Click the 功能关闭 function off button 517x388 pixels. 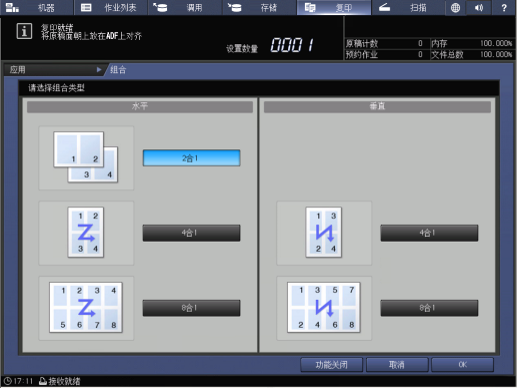[331, 365]
